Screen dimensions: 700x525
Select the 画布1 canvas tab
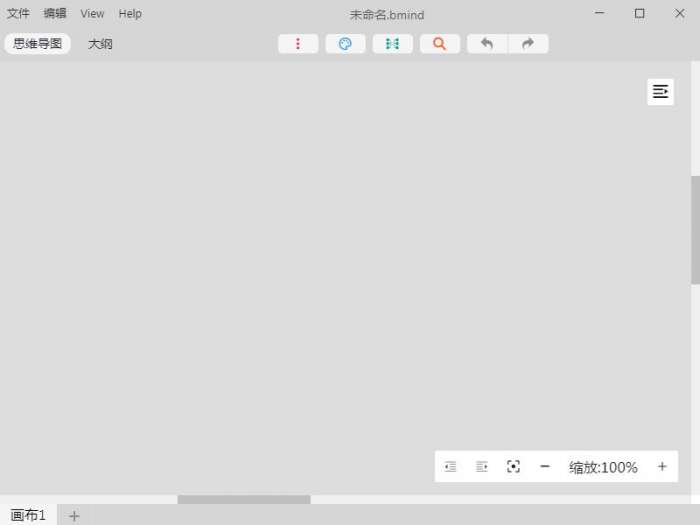(x=28, y=515)
